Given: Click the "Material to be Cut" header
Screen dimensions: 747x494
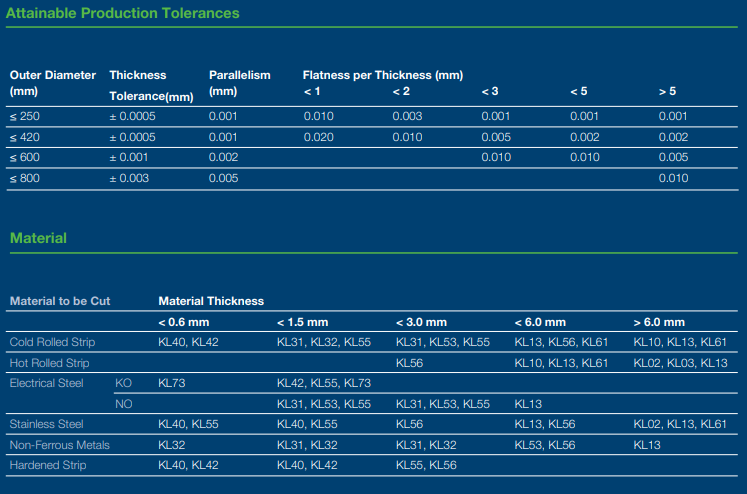Looking at the screenshot, I should 60,301.
